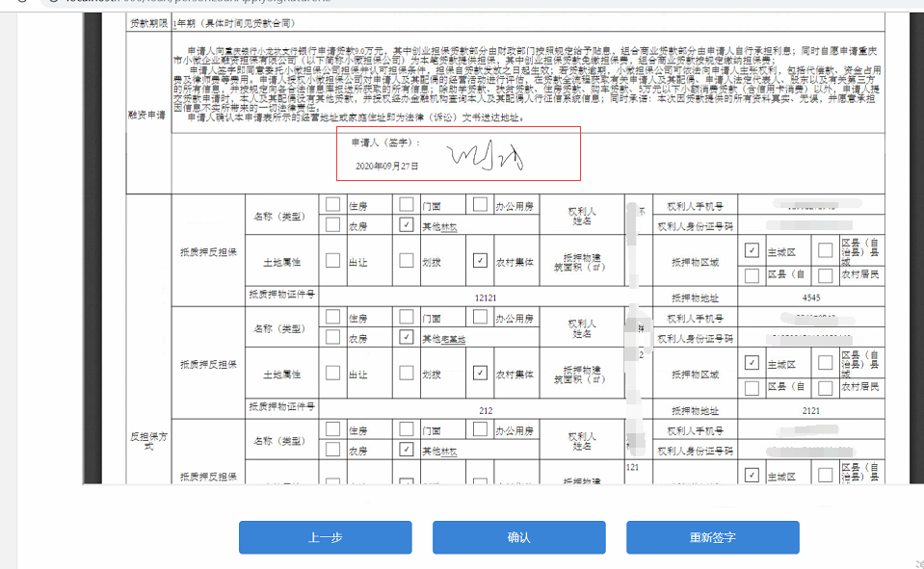Toggle 主城区 checkbox above address 2121

pyautogui.click(x=752, y=363)
